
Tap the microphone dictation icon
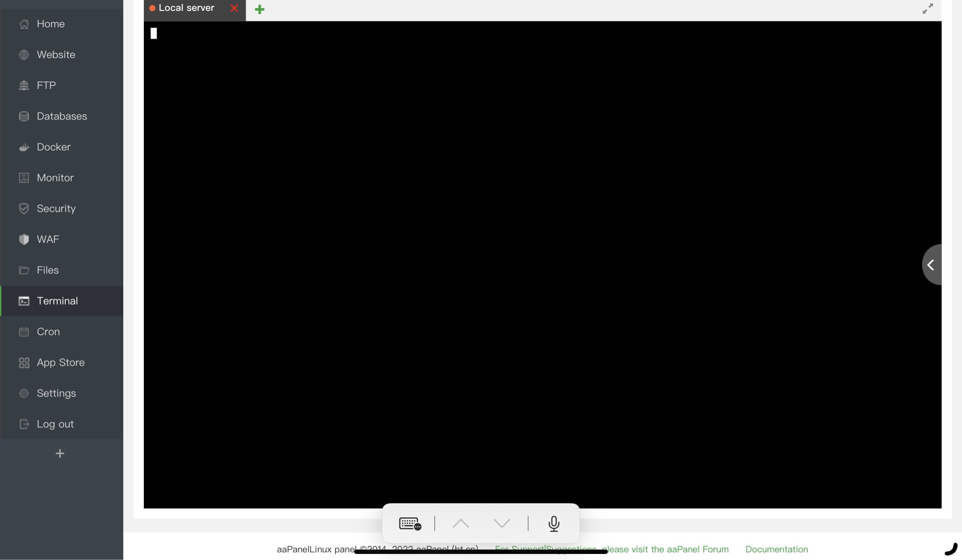(x=554, y=523)
